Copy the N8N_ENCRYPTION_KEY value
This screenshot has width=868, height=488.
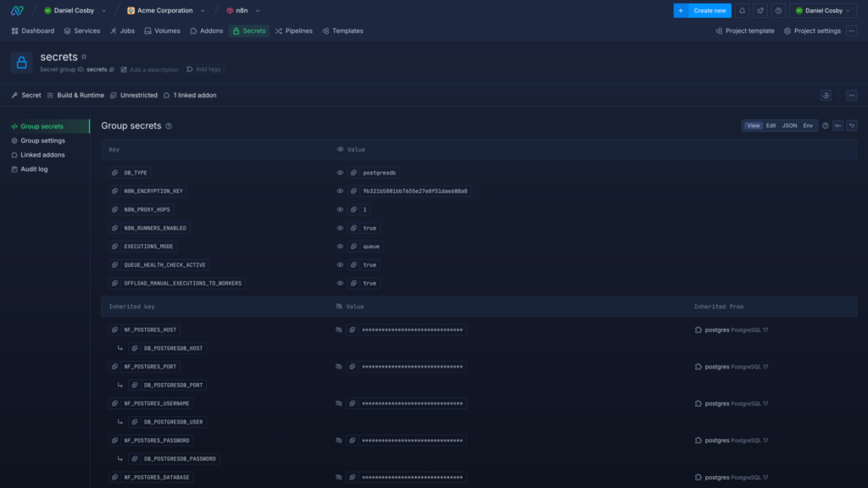pos(353,191)
